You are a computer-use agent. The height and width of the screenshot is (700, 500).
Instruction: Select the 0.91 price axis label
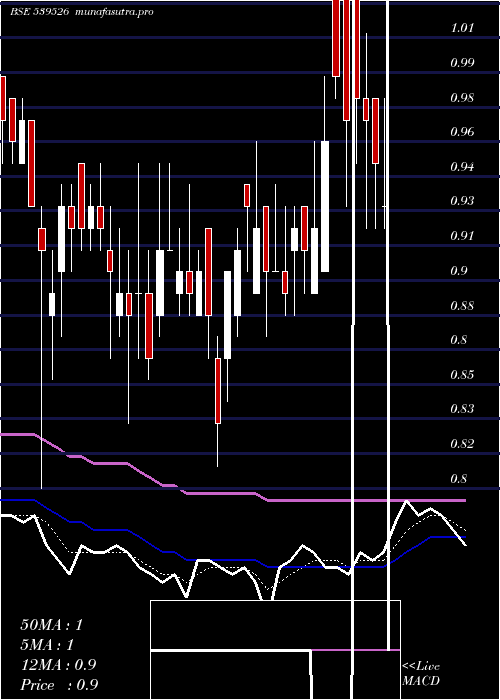[x=462, y=236]
